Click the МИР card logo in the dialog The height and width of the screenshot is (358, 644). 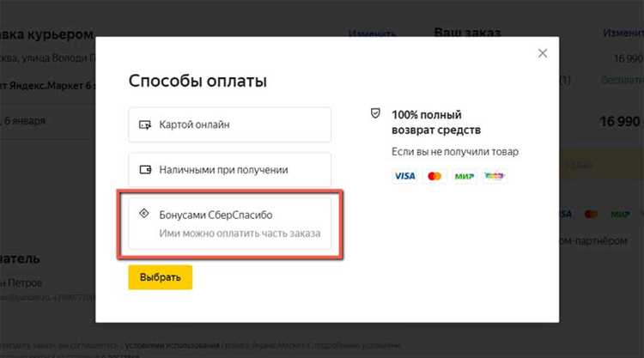coord(464,176)
